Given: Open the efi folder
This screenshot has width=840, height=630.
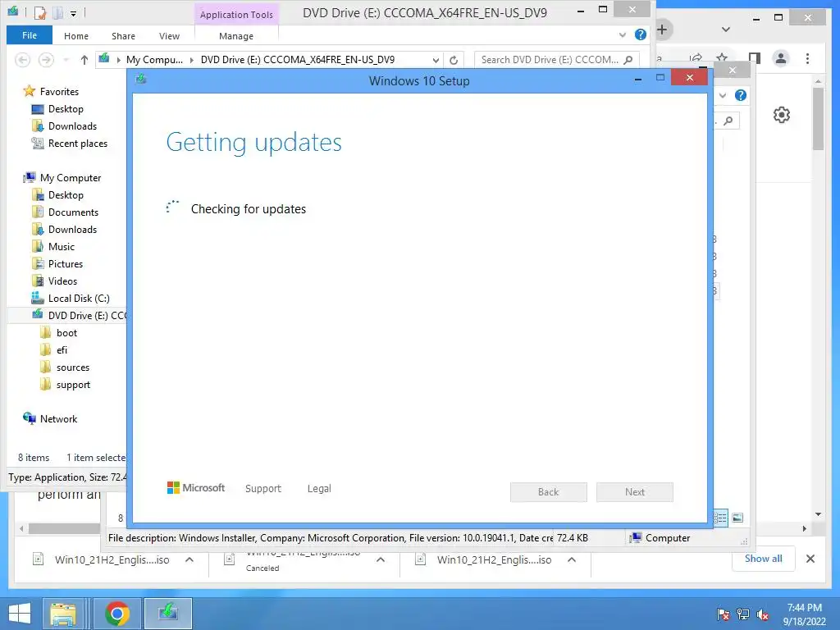Looking at the screenshot, I should 62,349.
